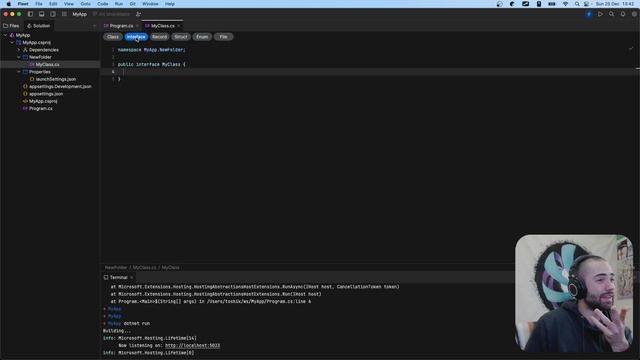Screen dimensions: 640x360
Task: Place cursor on line 4 of editor
Action: (x=370, y=72)
